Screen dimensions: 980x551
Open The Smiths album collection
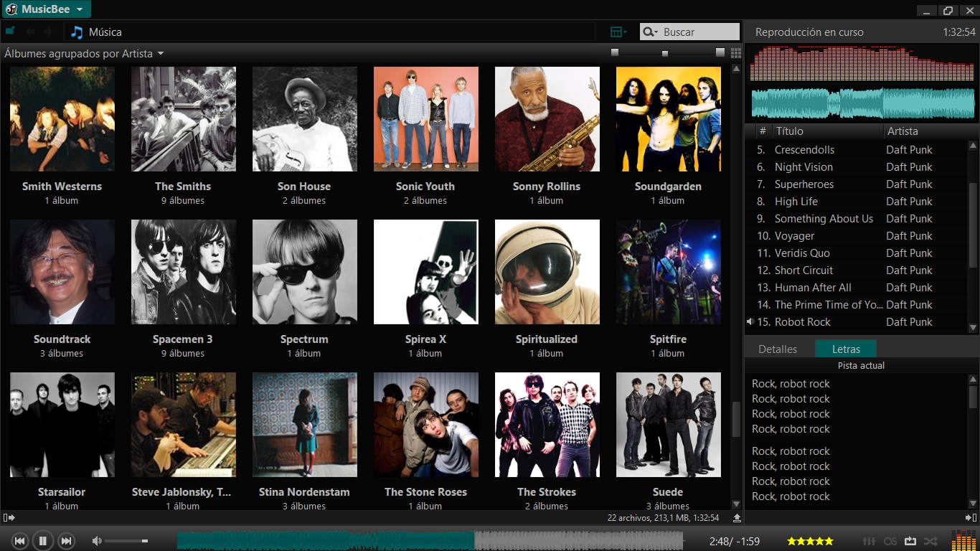coord(183,119)
